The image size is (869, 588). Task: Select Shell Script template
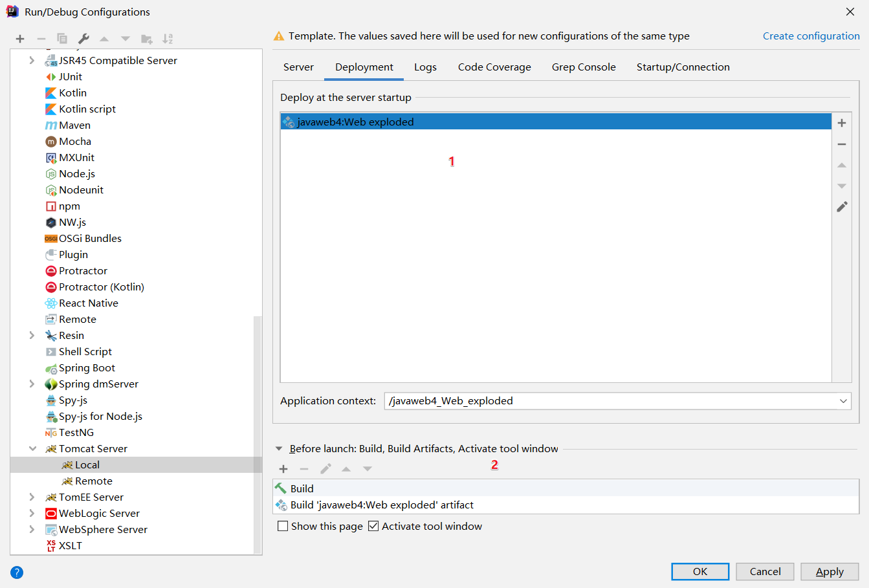click(x=85, y=351)
